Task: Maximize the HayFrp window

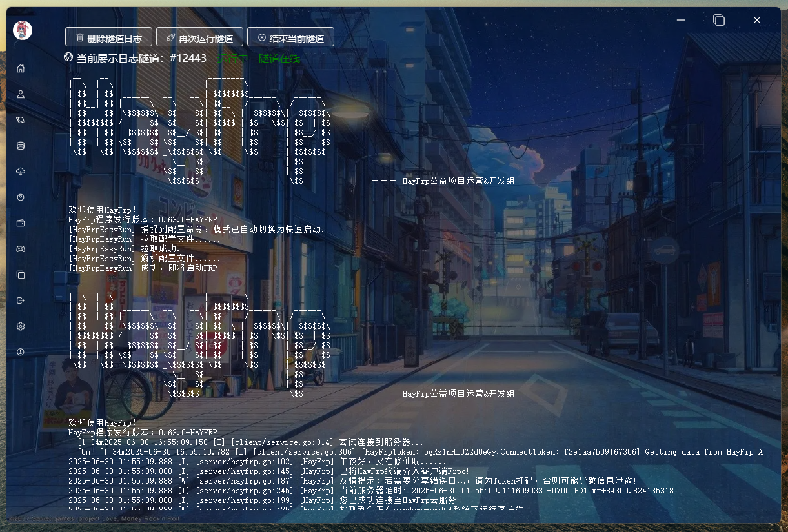Action: coord(719,20)
